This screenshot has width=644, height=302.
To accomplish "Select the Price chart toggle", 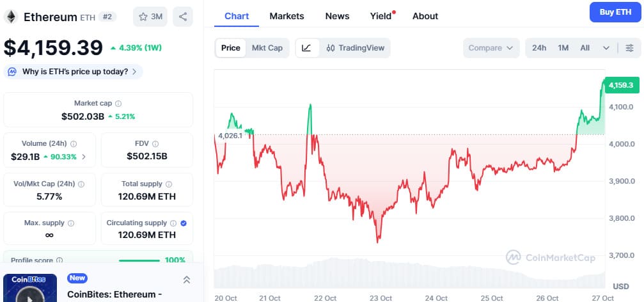I will tap(231, 48).
